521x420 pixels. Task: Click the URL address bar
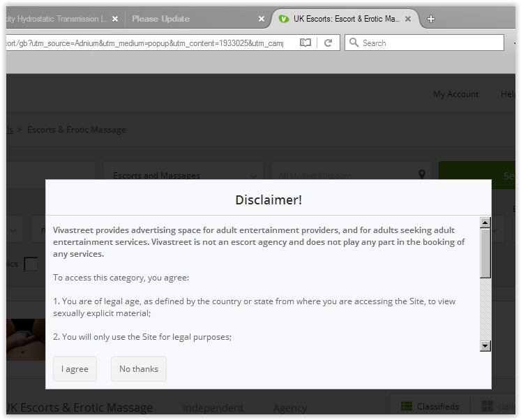146,43
